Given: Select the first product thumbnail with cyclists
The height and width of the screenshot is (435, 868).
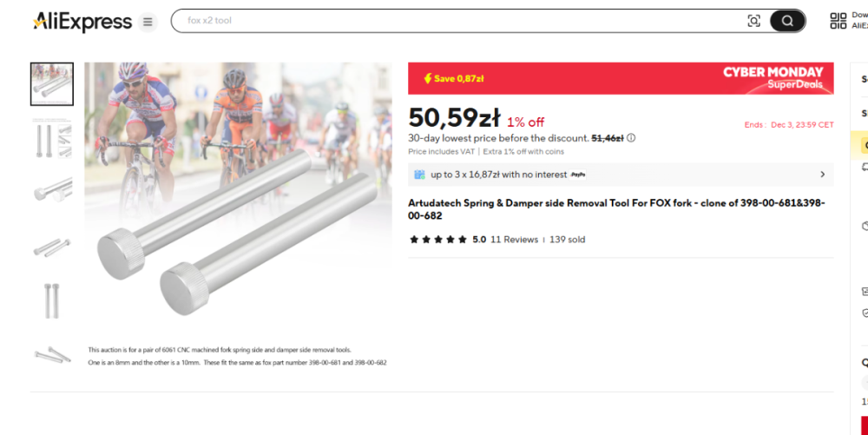Looking at the screenshot, I should 52,84.
